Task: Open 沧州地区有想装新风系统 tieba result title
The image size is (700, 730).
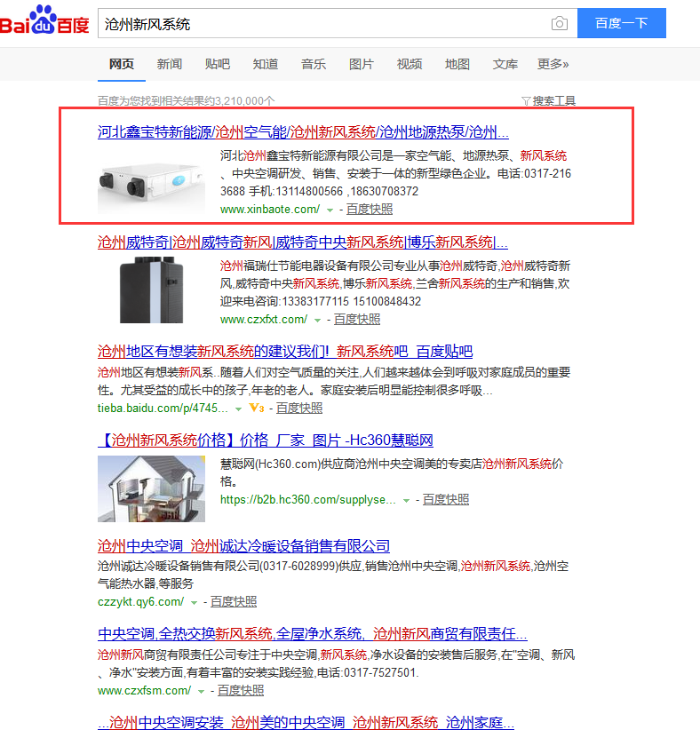Action: click(285, 352)
